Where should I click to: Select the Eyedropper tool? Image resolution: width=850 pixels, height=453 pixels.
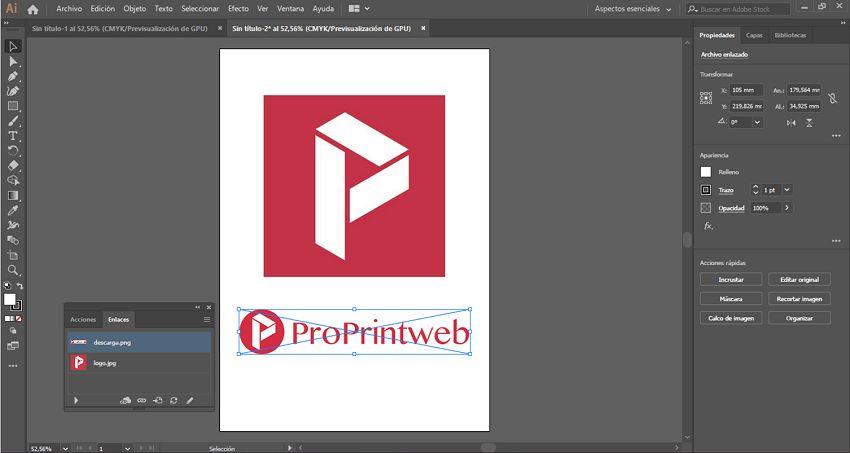click(13, 210)
